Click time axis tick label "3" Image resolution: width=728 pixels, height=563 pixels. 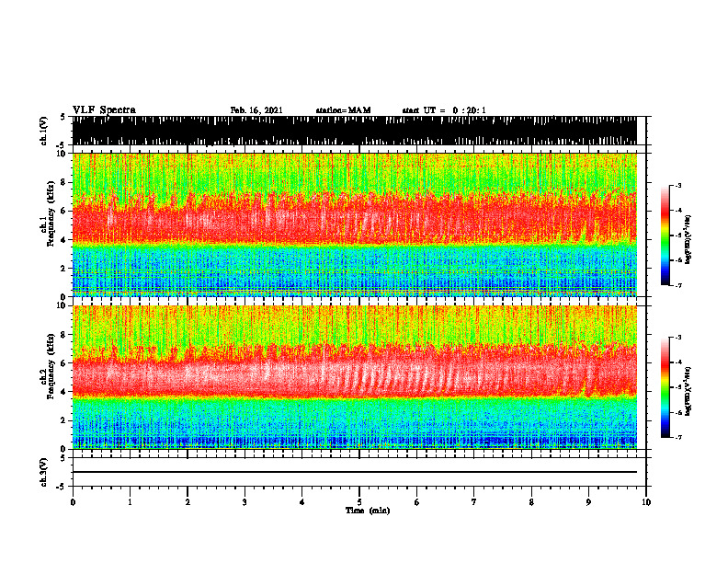tap(245, 502)
